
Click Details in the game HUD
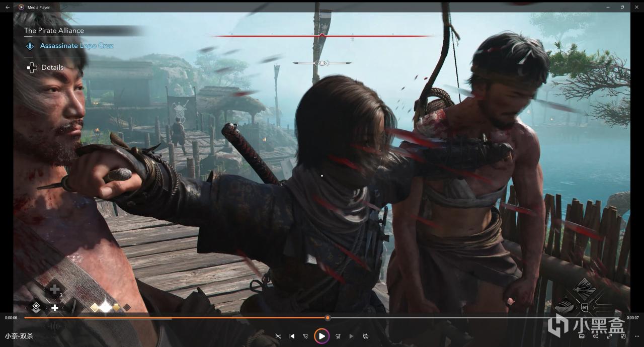pos(52,67)
